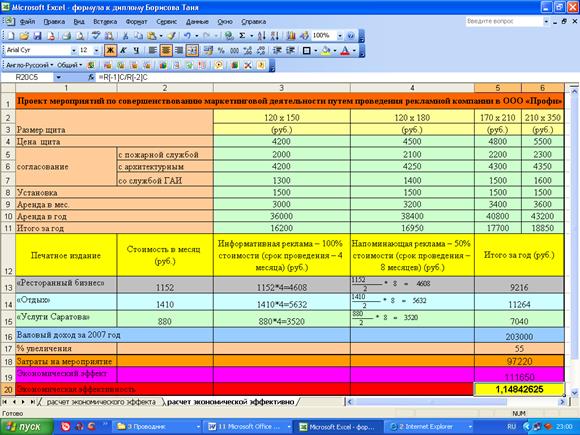Open the Файл menu
Image resolution: width=580 pixels, height=435 pixels.
click(27, 21)
